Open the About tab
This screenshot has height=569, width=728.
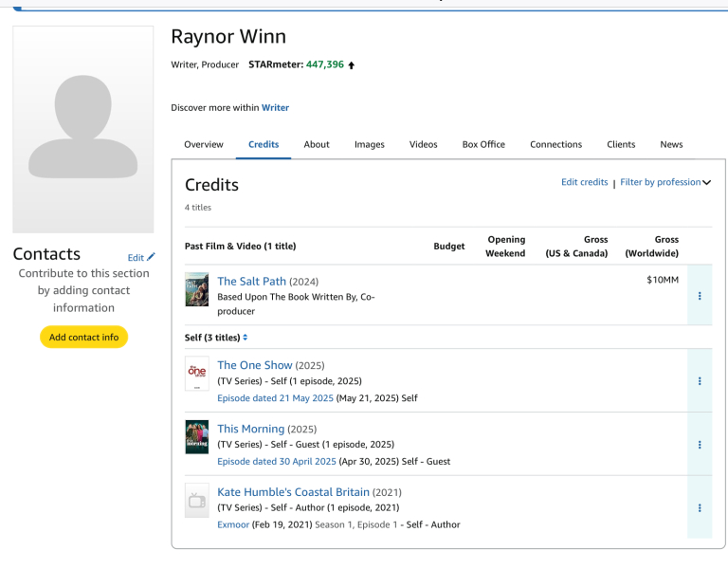pyautogui.click(x=317, y=144)
